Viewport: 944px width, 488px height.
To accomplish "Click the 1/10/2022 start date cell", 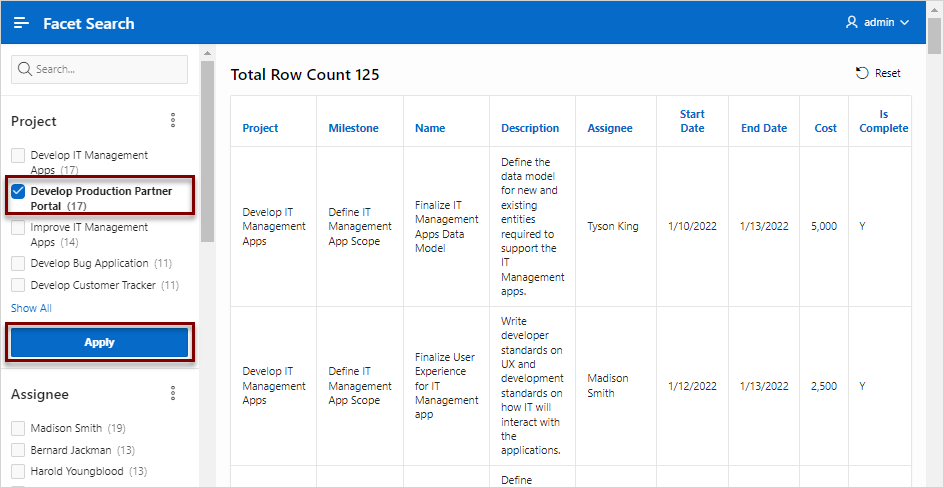I will pyautogui.click(x=692, y=227).
